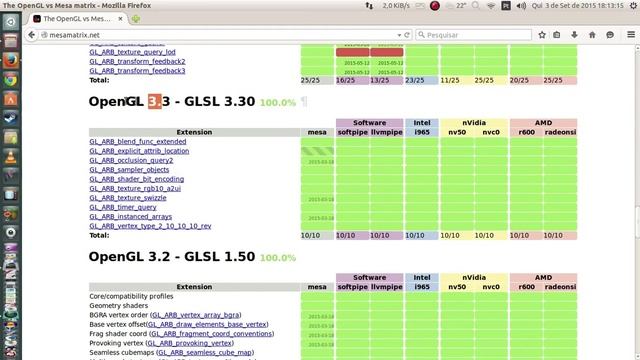This screenshot has width=640, height=360.
Task: Focus the mesamatrix.net address bar
Action: (x=220, y=35)
